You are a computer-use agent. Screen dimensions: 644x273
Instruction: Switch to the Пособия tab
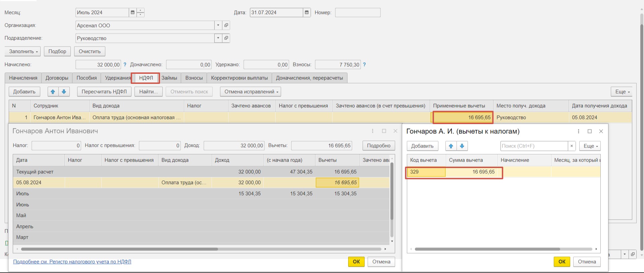87,78
